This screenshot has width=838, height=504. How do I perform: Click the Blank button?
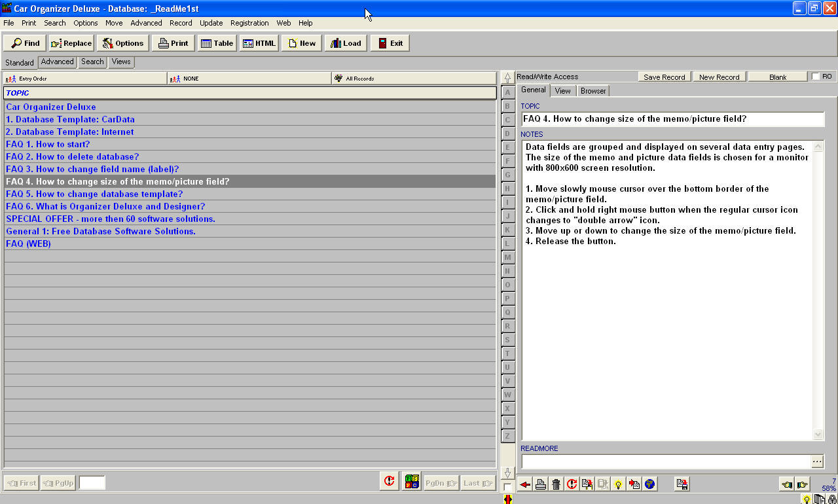[x=778, y=77]
